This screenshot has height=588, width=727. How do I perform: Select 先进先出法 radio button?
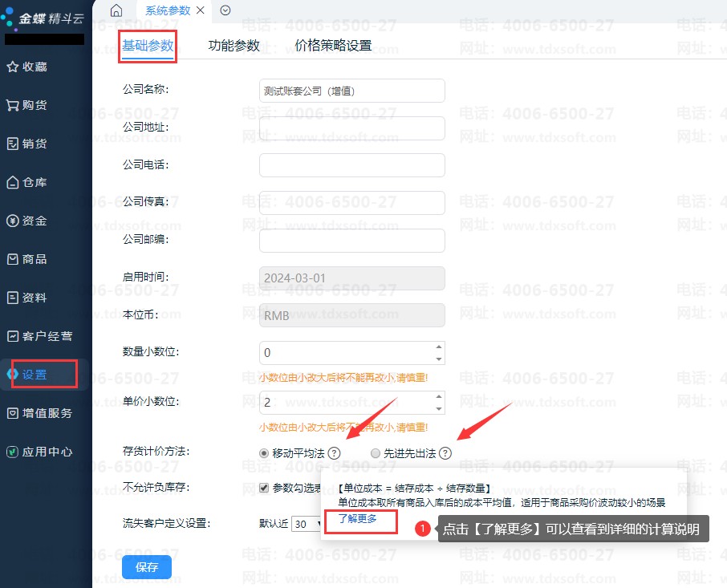(x=376, y=453)
